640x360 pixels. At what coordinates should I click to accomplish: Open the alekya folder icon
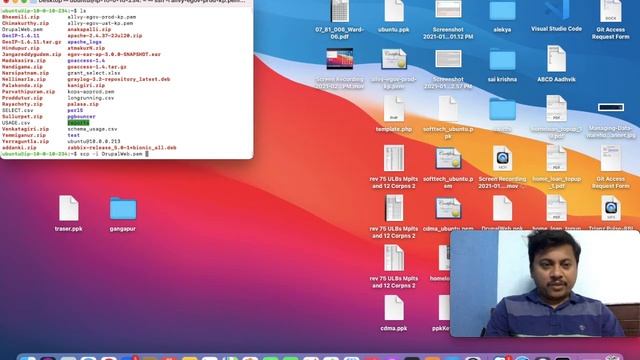[502, 11]
